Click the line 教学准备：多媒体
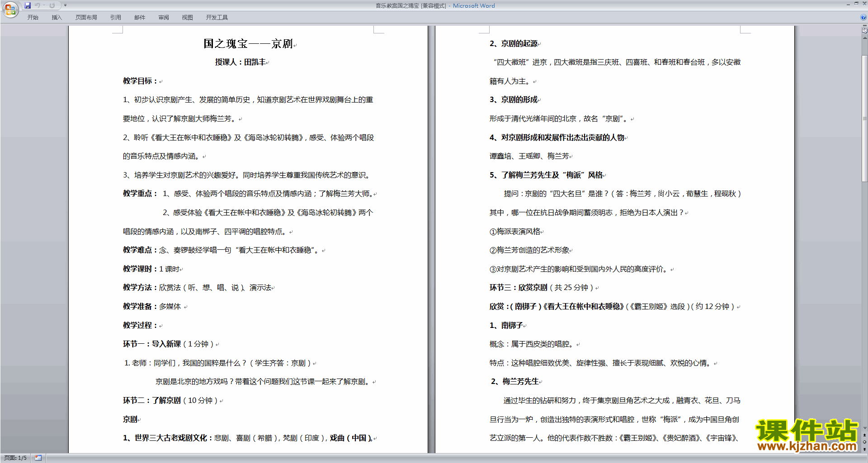868x463 pixels. (152, 306)
